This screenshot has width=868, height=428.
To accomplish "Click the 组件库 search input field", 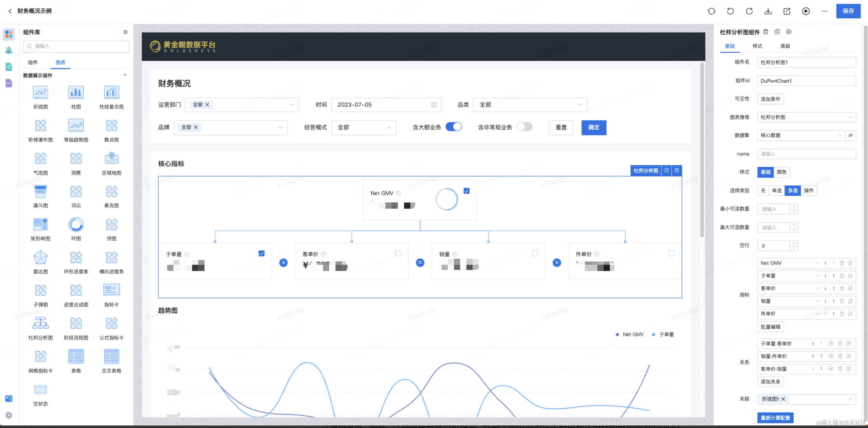I will pyautogui.click(x=76, y=46).
